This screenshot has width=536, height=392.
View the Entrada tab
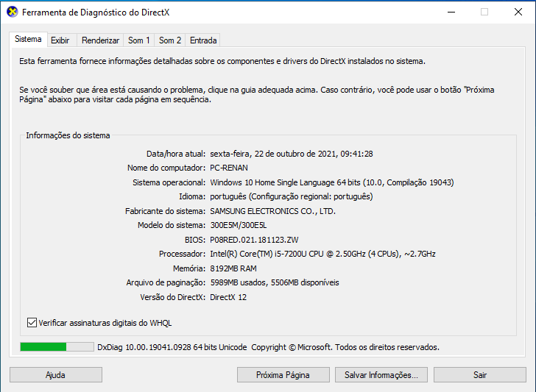[x=203, y=40]
